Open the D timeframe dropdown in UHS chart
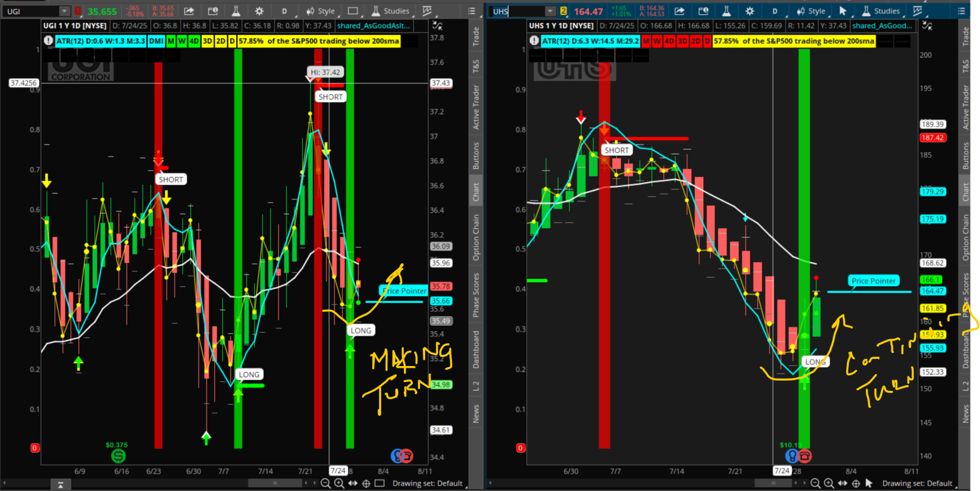The image size is (980, 491). coord(775,11)
